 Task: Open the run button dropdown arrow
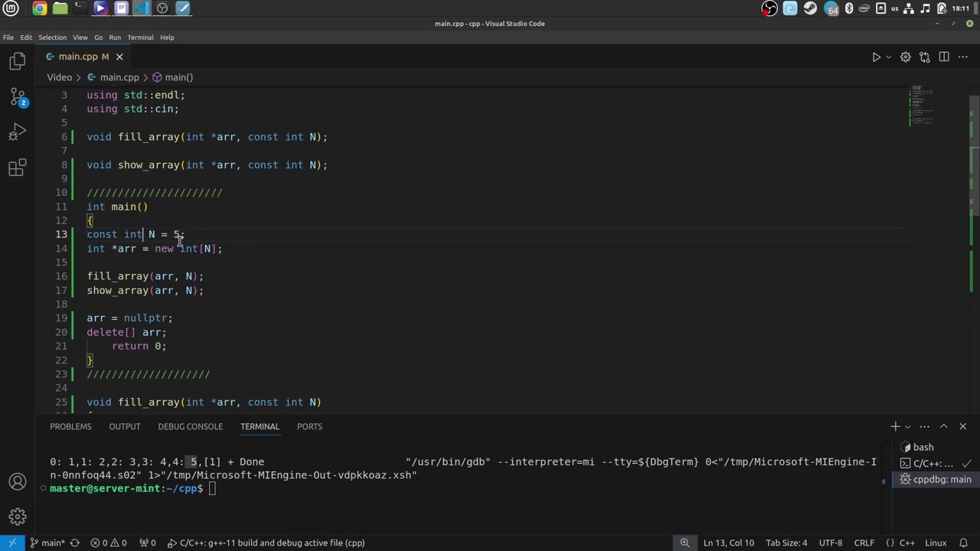click(x=888, y=57)
